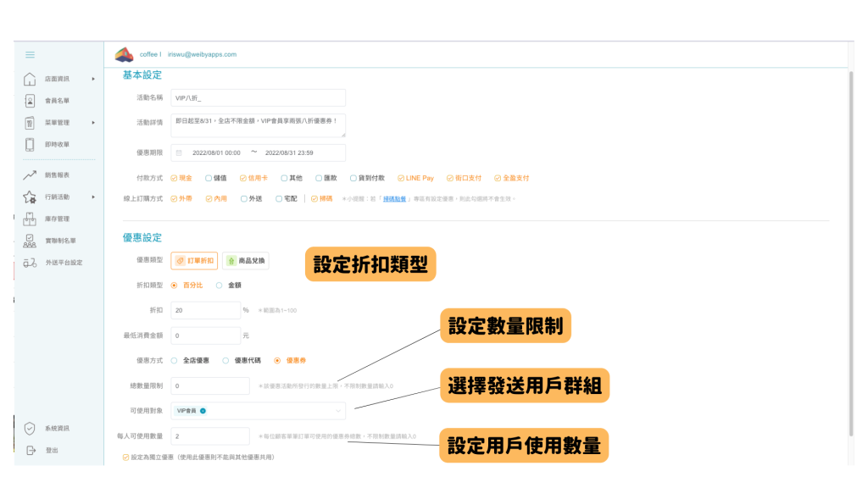This screenshot has height=488, width=868.
Task: Open 會員名單 member list icon
Action: [30, 100]
